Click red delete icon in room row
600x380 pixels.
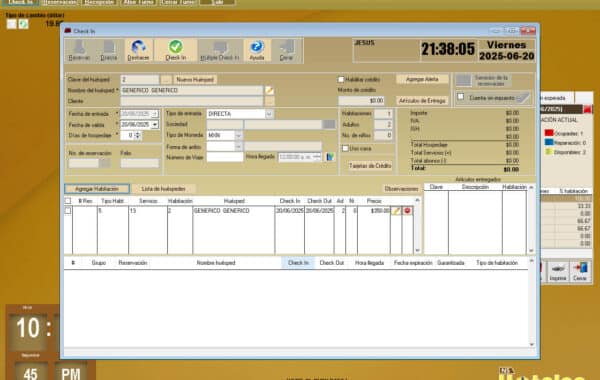[408, 211]
